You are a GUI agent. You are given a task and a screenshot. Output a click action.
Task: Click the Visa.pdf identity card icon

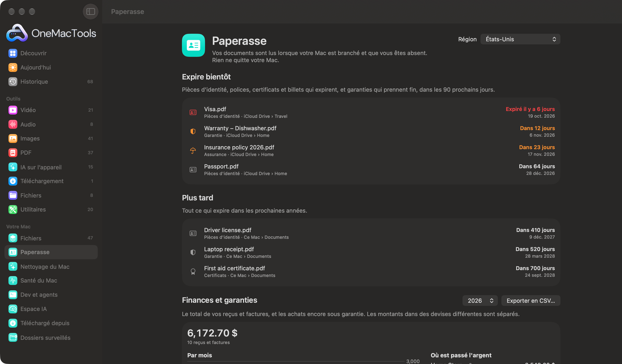193,113
